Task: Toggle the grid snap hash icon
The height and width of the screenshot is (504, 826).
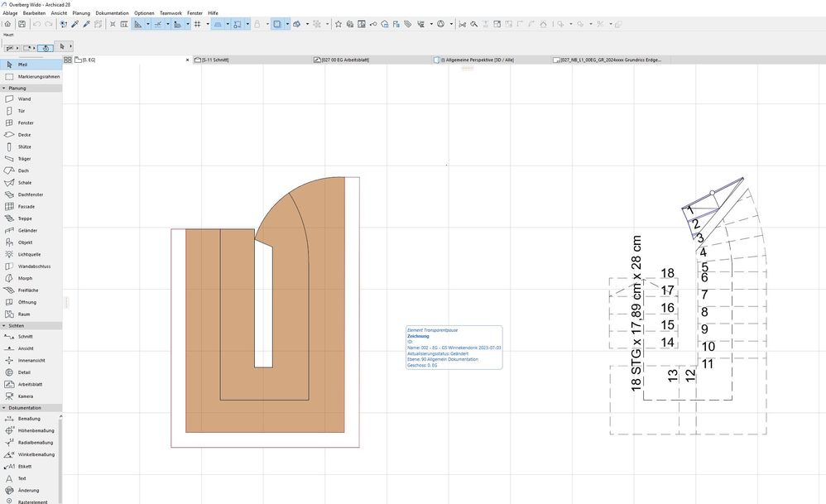Action: click(x=197, y=25)
